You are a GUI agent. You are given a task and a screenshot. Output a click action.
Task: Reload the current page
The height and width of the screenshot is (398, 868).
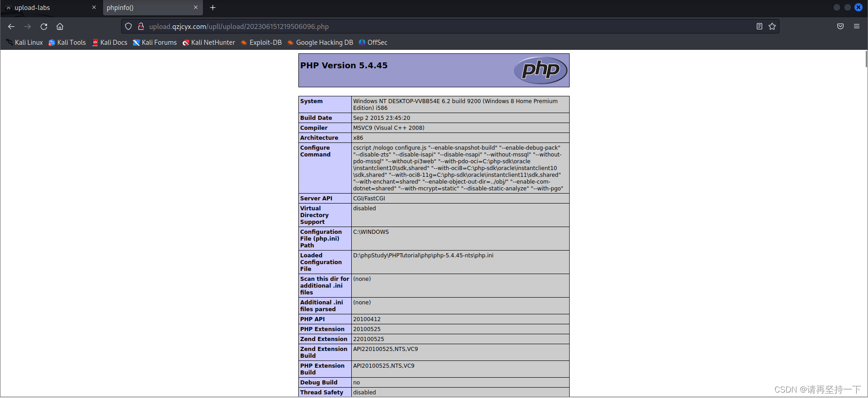point(44,27)
